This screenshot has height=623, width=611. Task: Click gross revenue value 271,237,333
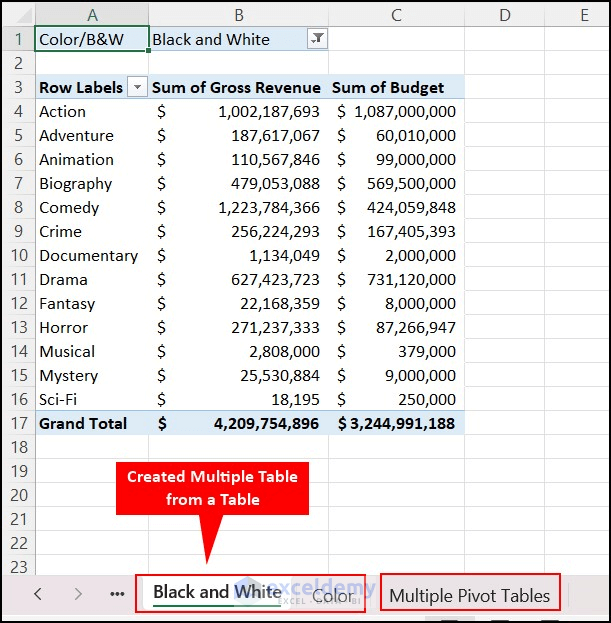click(x=276, y=328)
